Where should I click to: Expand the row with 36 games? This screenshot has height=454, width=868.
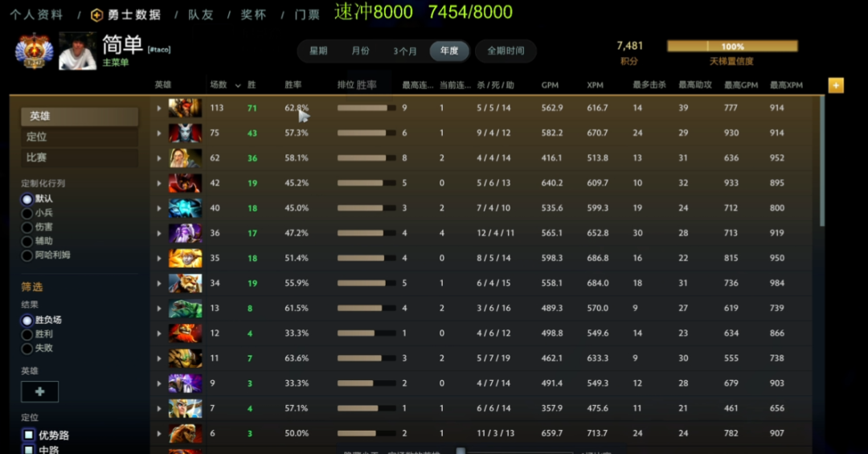tap(159, 233)
